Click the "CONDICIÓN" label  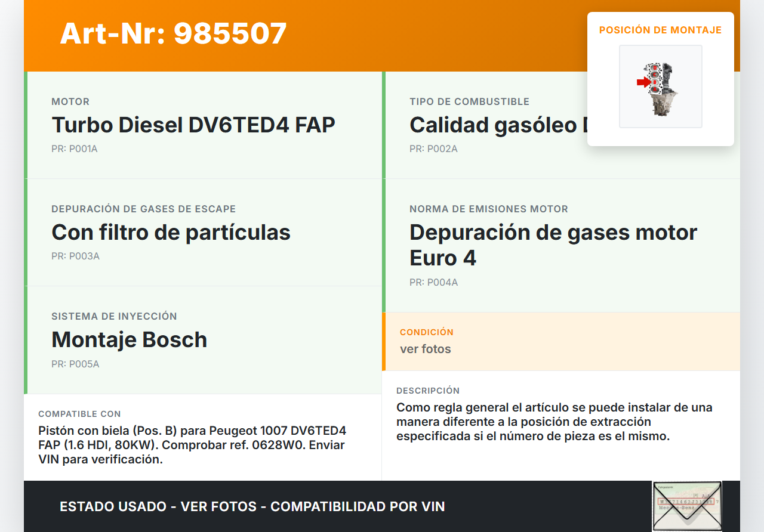click(427, 332)
